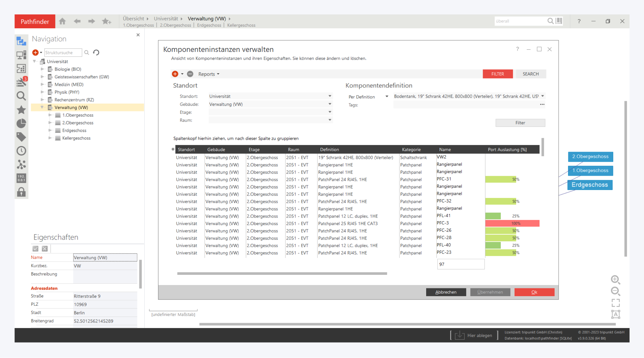Click the history clock sidebar icon

[21, 151]
